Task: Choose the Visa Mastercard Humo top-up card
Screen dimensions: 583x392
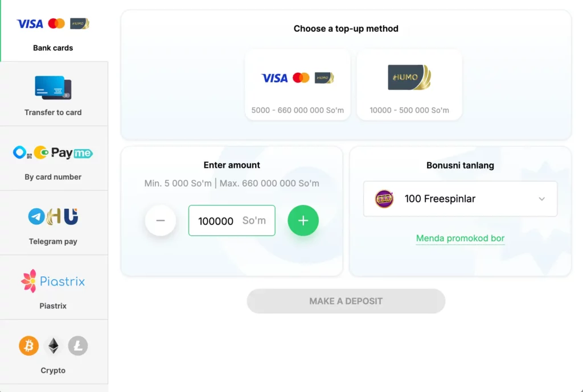Action: point(297,84)
